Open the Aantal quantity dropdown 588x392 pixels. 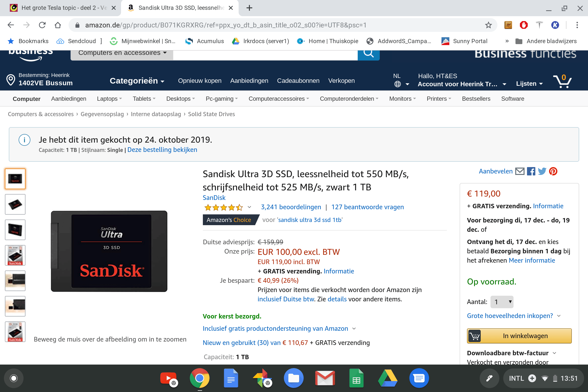coord(502,302)
